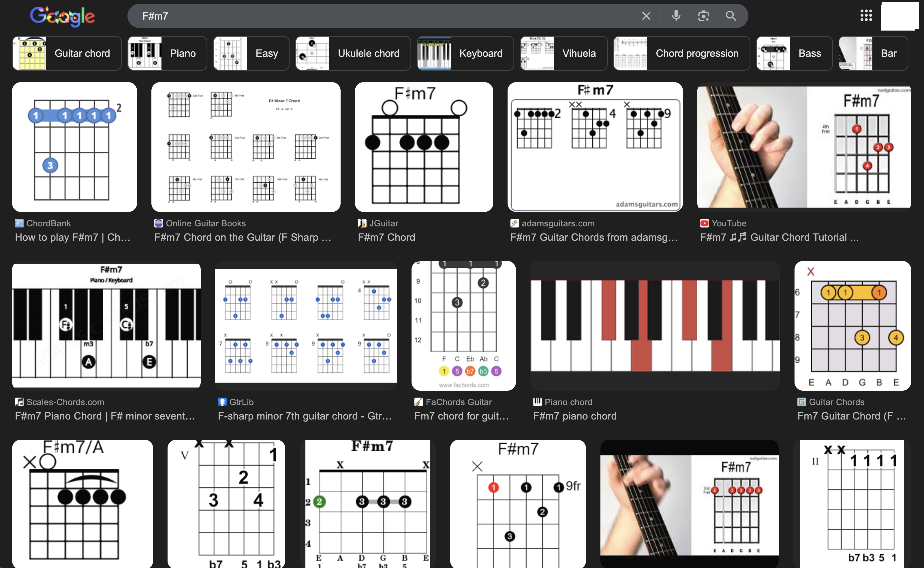Open the adamsguitars.com F#m7 chords link
Viewport: 924px width, 568px height.
594,237
